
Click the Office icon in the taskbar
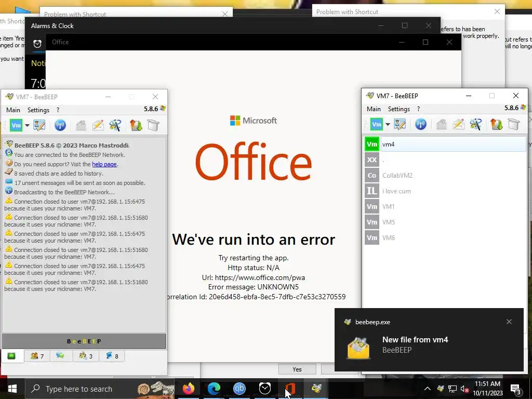(x=290, y=389)
